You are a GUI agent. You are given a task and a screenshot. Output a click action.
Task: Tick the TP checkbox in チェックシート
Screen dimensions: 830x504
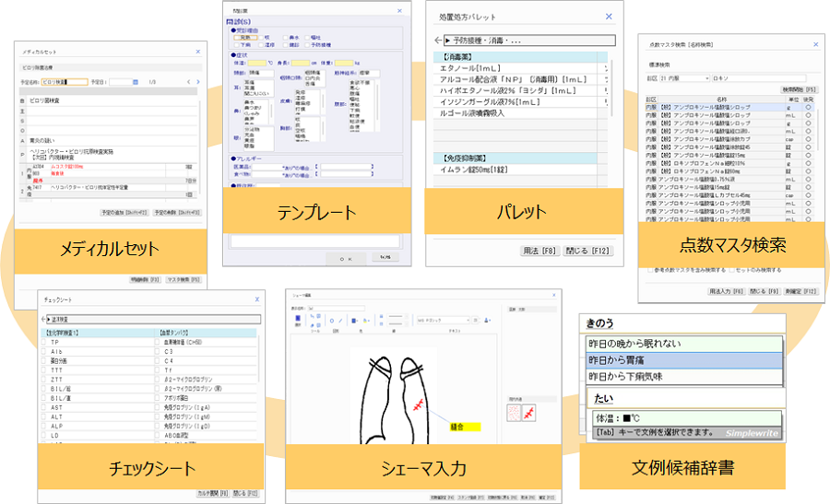(x=43, y=342)
